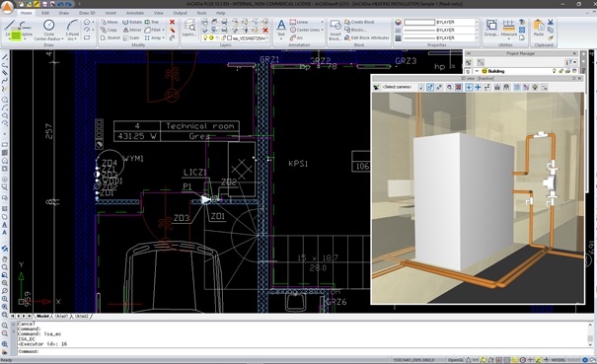Click the Group utility icon
This screenshot has width=597, height=364.
(x=491, y=28)
